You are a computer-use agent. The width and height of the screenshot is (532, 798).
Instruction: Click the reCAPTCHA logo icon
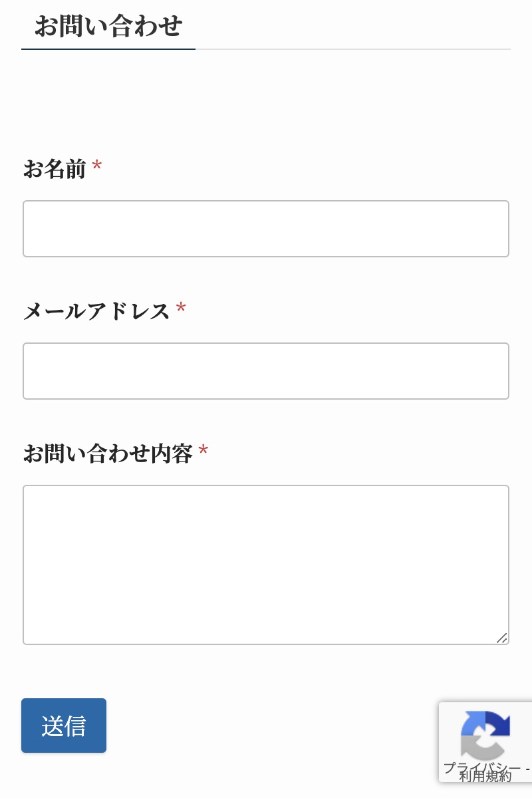(485, 736)
